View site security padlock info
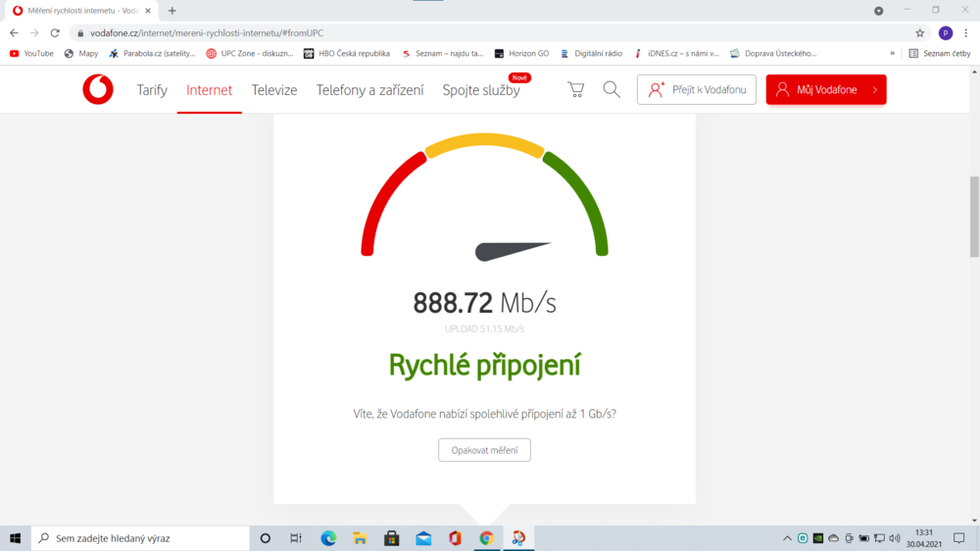The image size is (980, 551). click(x=80, y=33)
